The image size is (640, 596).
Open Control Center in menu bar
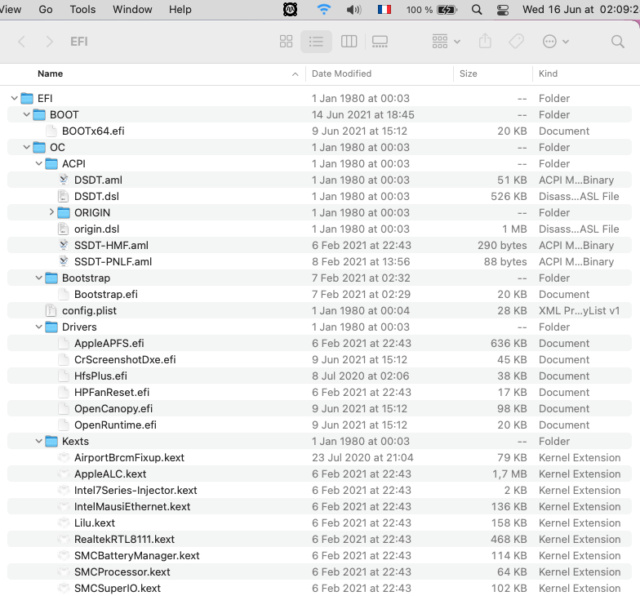pos(502,9)
